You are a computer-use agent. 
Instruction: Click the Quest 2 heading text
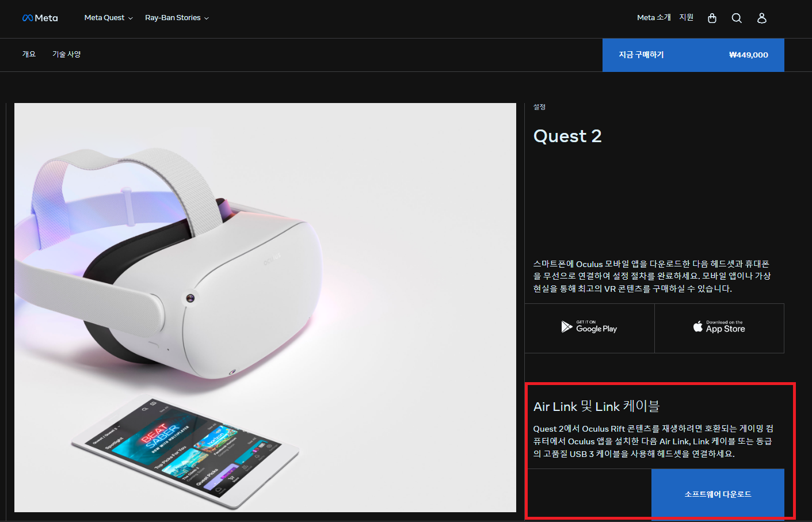567,136
